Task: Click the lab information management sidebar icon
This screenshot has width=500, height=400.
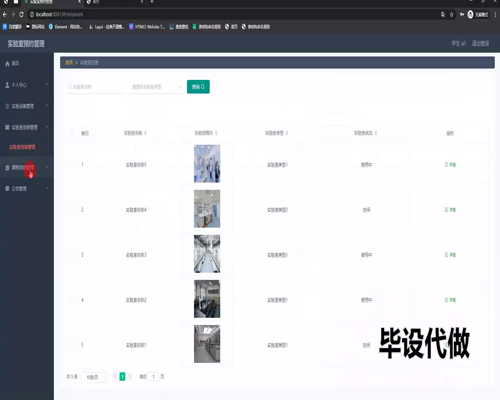Action: click(7, 127)
